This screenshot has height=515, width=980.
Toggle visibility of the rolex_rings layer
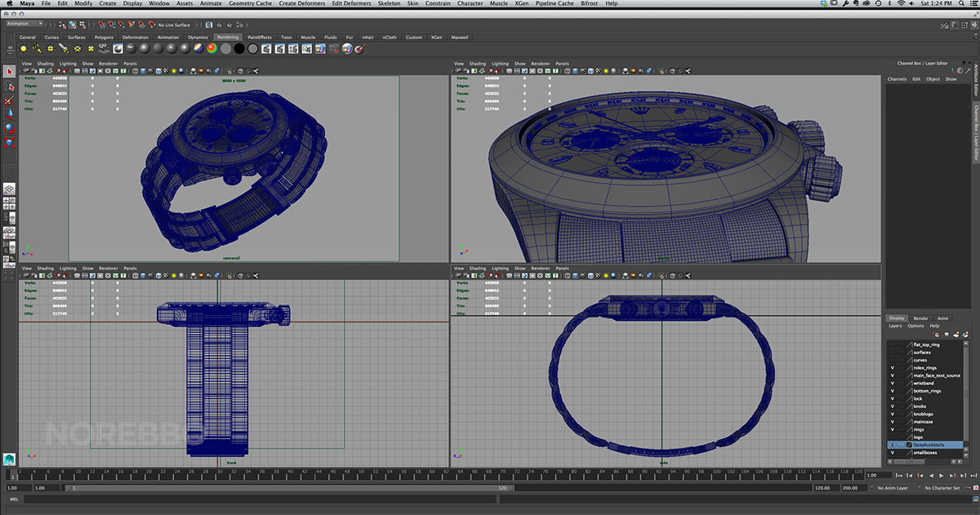coord(893,368)
